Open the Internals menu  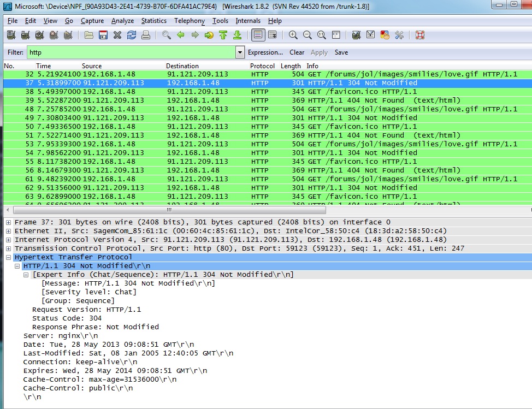point(247,21)
